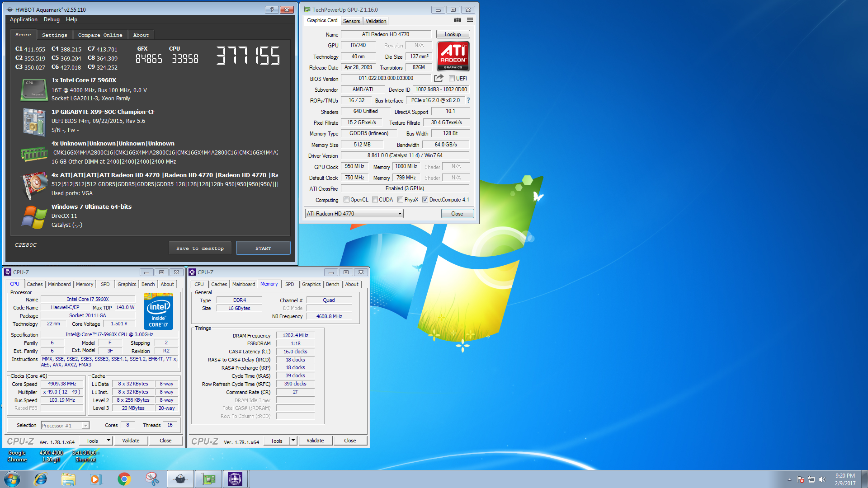
Task: Click the GPU-Z screenshot camera icon
Action: [x=458, y=20]
